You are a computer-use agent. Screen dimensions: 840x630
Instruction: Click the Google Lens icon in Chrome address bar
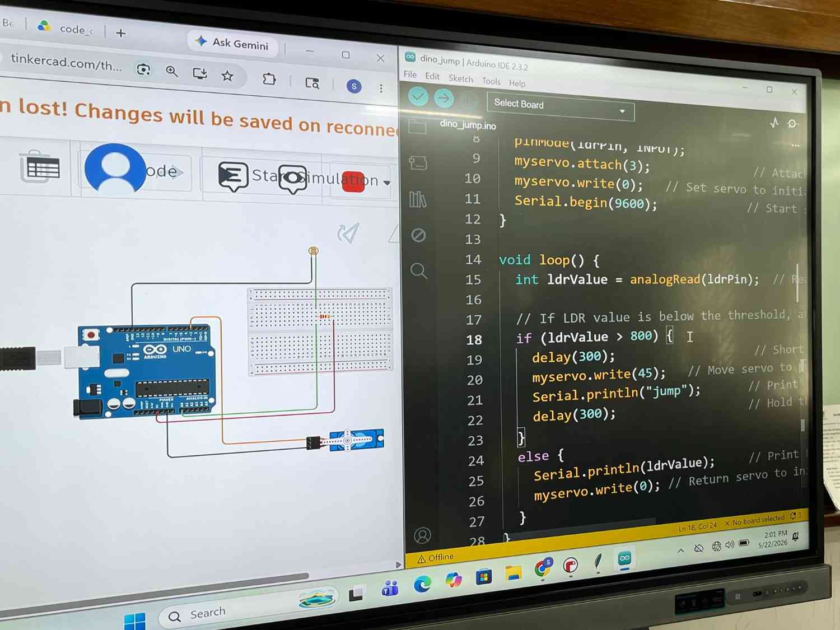143,69
